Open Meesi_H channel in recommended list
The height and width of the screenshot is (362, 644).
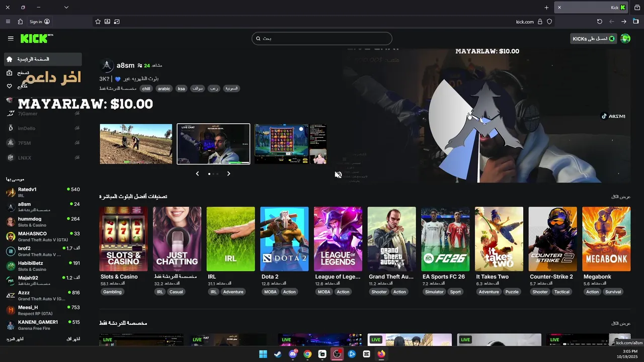click(x=43, y=310)
